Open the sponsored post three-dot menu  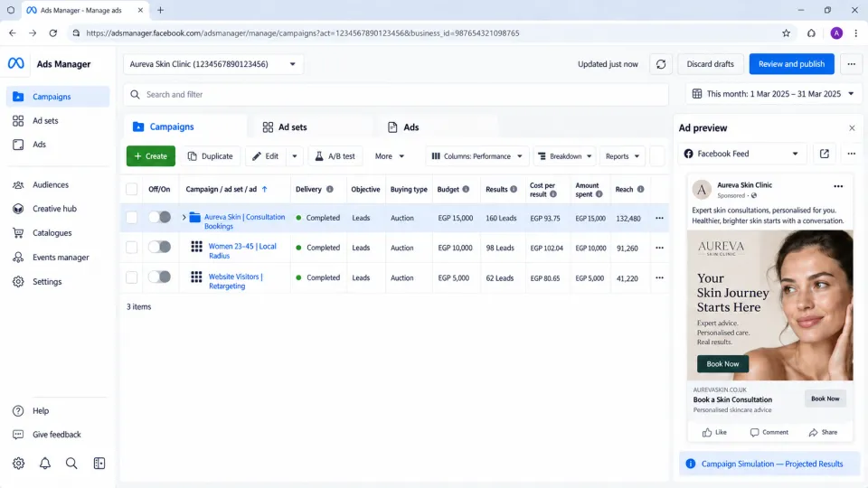[838, 186]
